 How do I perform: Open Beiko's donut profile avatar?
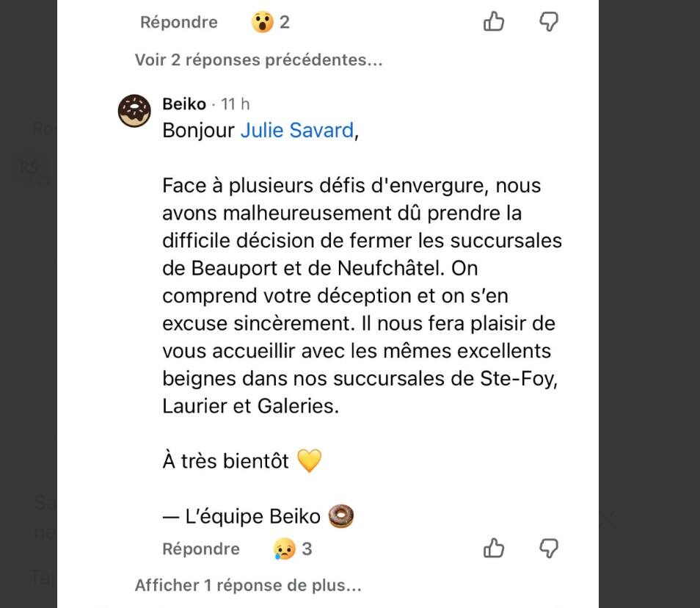pos(134,111)
